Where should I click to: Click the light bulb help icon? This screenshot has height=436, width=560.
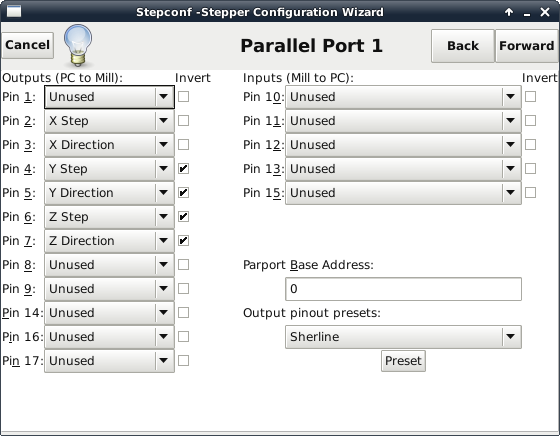(x=78, y=45)
